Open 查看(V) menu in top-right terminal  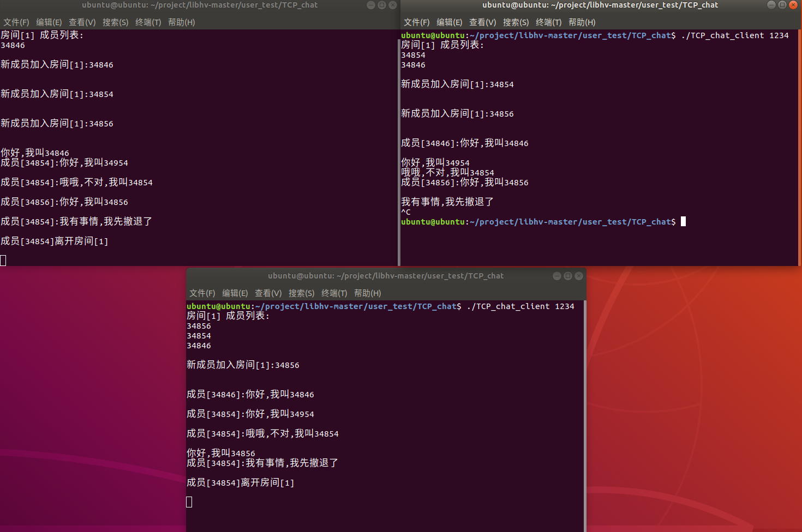483,22
